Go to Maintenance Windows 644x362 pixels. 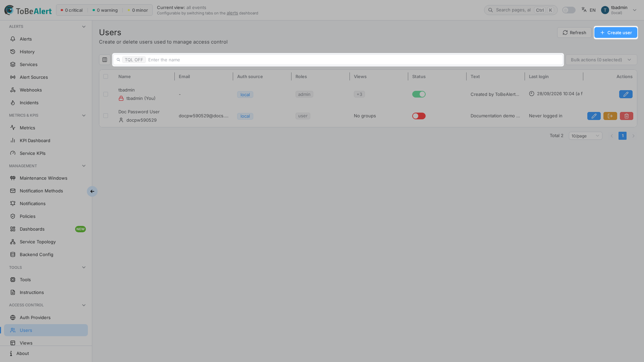[46, 178]
